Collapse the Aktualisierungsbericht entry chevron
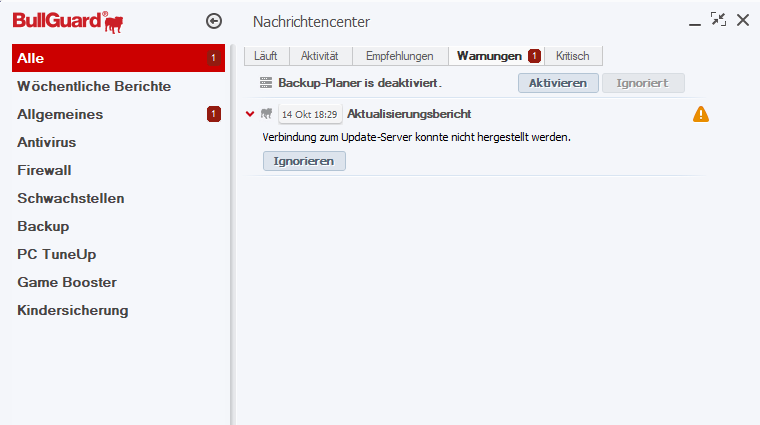Viewport: 760px width, 425px height. (250, 114)
